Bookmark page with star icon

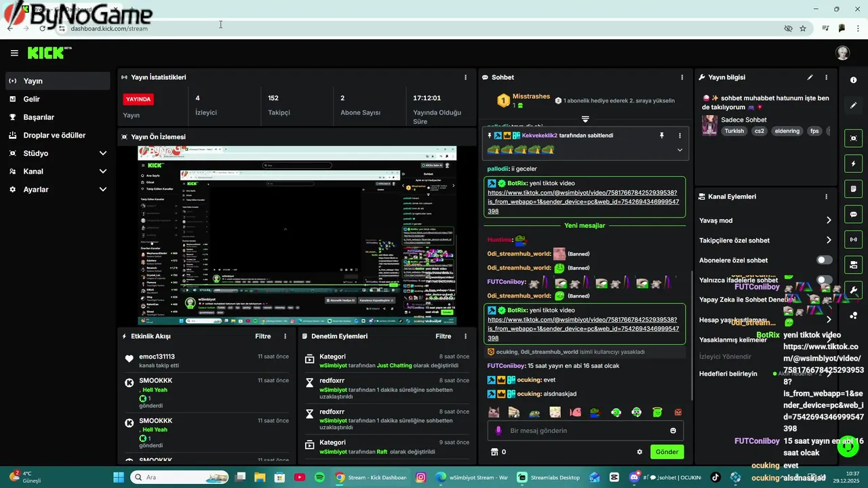click(x=803, y=28)
